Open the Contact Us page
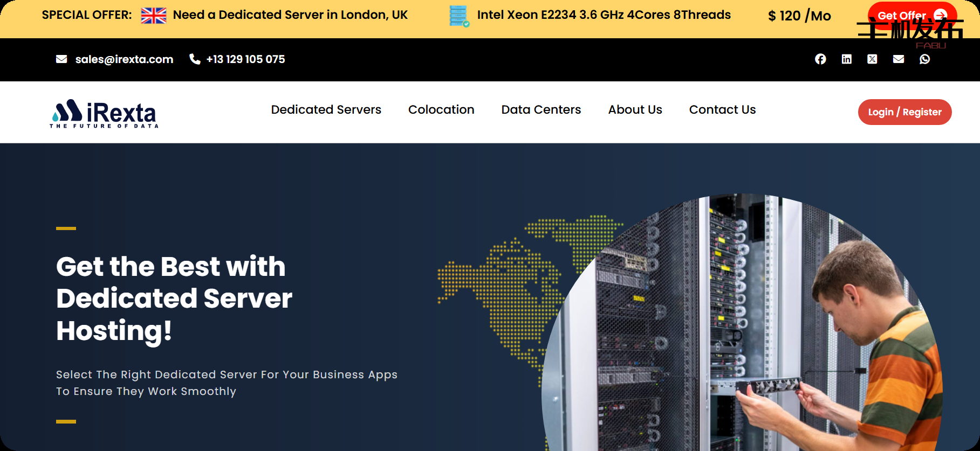The height and width of the screenshot is (451, 980). click(722, 110)
